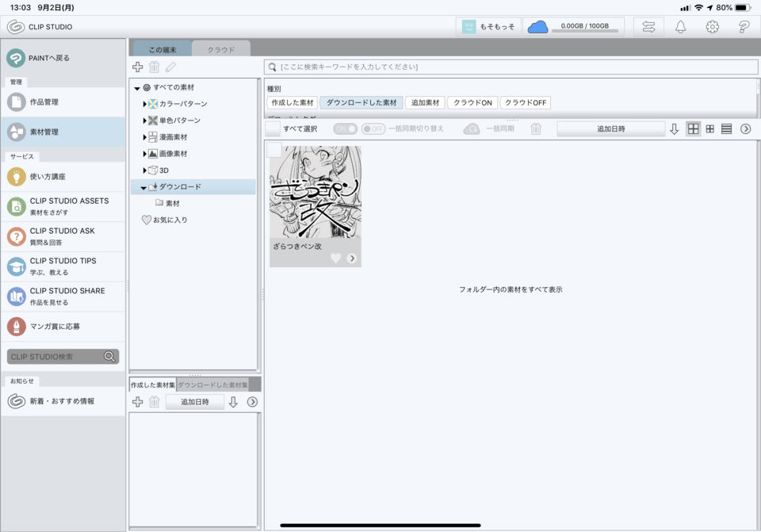Switch to list view layout icon
Viewport: 761px width, 532px height.
726,129
